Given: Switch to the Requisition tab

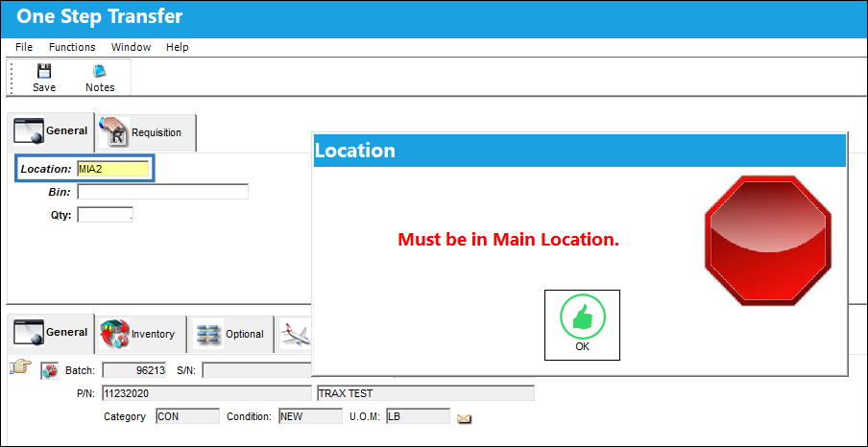Looking at the screenshot, I should pos(145,132).
